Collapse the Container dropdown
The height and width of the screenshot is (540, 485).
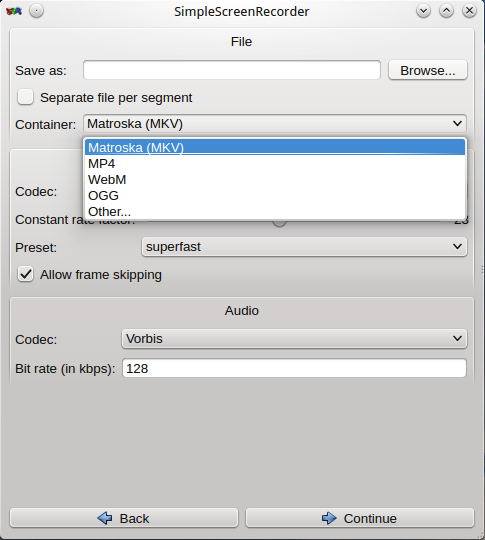275,124
